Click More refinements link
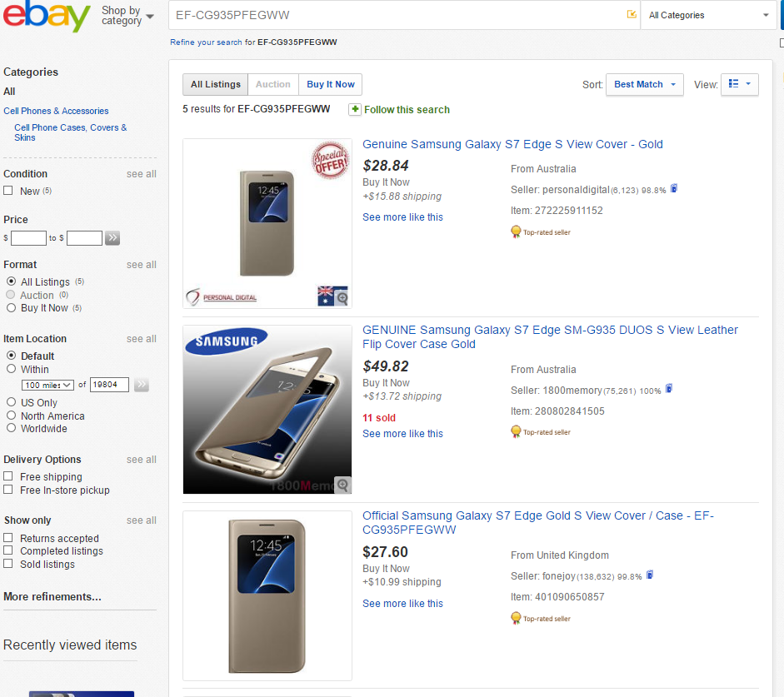Screen dimensions: 784x697 click(x=52, y=596)
